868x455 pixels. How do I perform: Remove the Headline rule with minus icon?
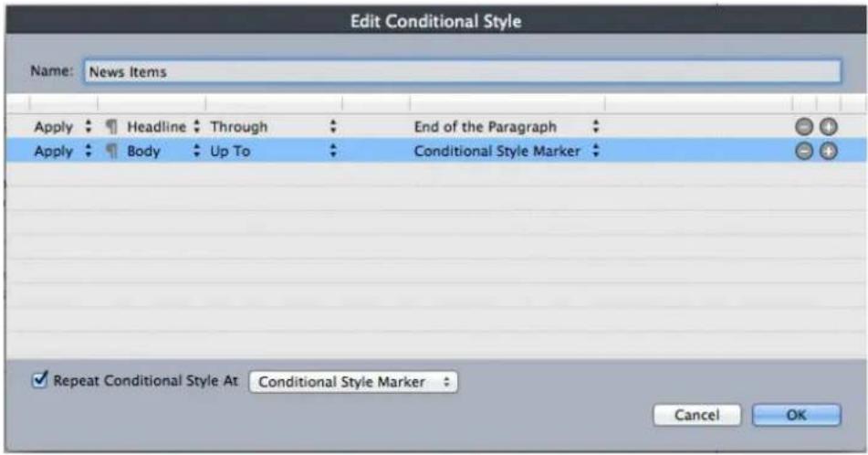[x=803, y=127]
